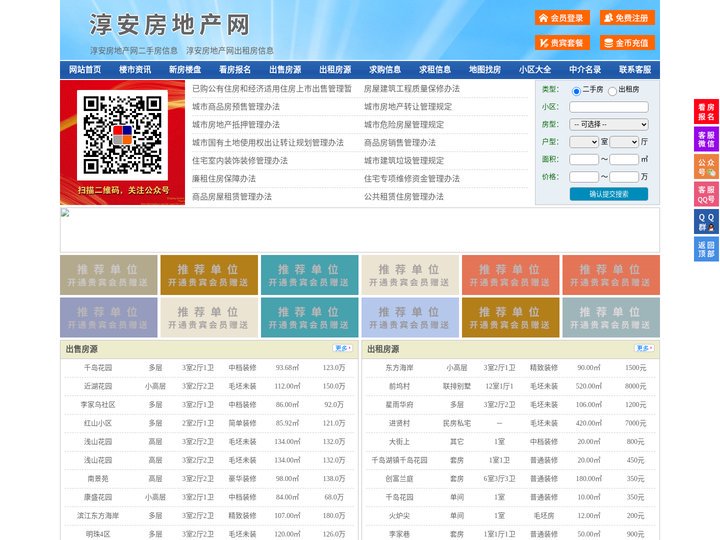This screenshot has width=720, height=540.
Task: Open the 公共租赁住房管理办法 link
Action: click(404, 197)
